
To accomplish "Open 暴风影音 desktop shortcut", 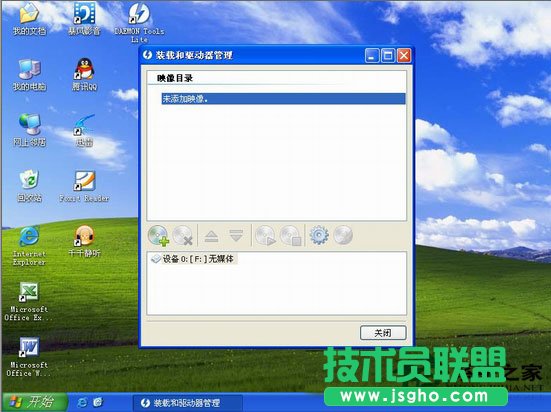I will coord(84,19).
